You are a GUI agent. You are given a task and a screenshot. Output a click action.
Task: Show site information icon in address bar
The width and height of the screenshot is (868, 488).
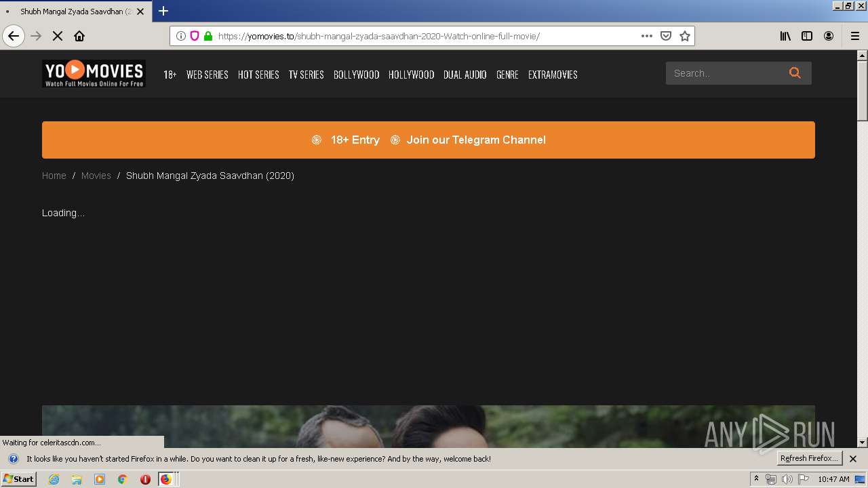coord(181,36)
